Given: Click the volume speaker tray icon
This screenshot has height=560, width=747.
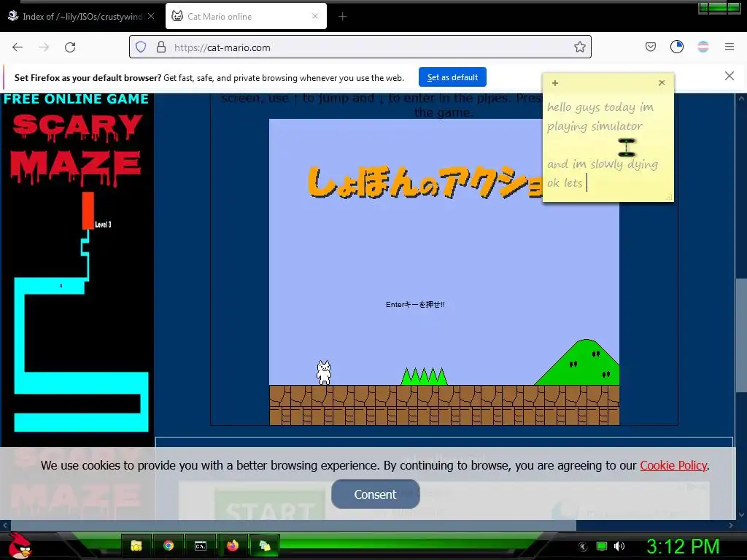Looking at the screenshot, I should point(619,546).
